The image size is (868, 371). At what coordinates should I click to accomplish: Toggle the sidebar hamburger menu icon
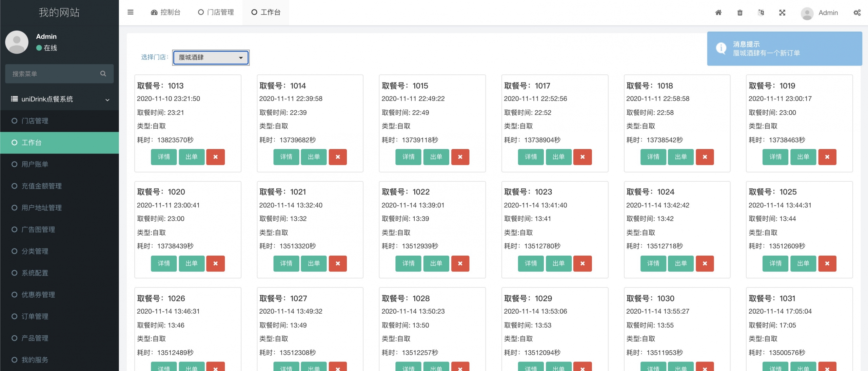click(131, 12)
